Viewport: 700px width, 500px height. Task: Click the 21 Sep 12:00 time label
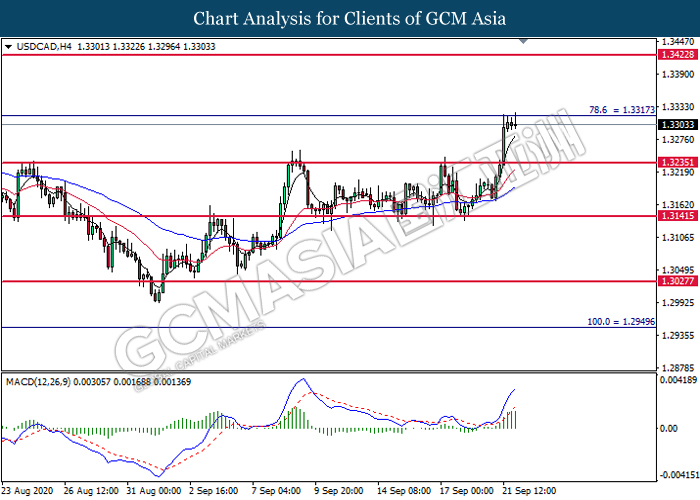[x=528, y=492]
